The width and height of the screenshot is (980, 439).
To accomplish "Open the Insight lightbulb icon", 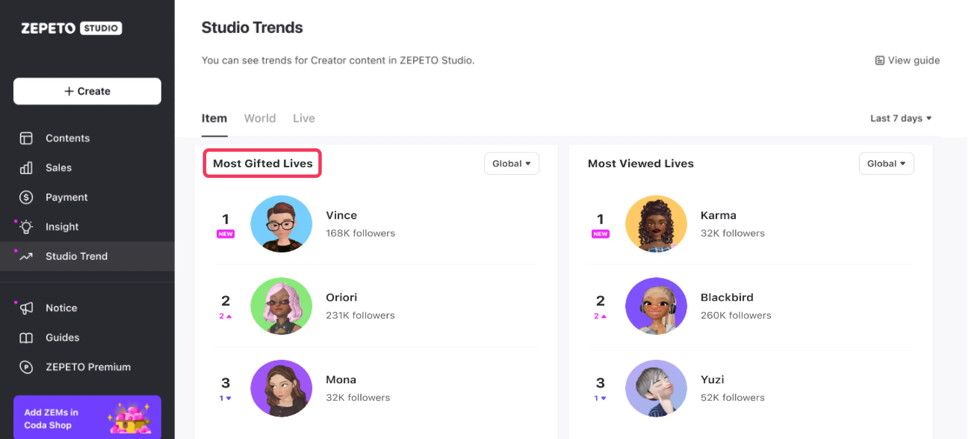I will (x=26, y=227).
